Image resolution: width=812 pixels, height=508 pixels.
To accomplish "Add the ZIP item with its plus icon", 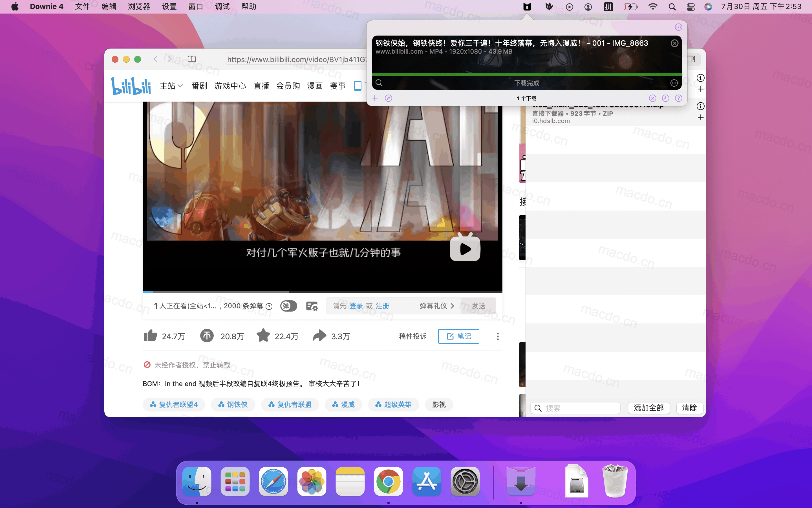I will point(701,117).
